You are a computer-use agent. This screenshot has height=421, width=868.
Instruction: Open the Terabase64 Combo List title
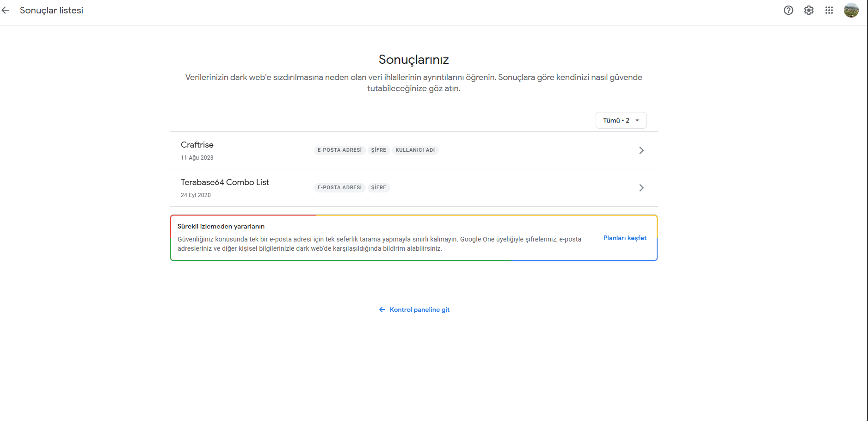tap(225, 182)
